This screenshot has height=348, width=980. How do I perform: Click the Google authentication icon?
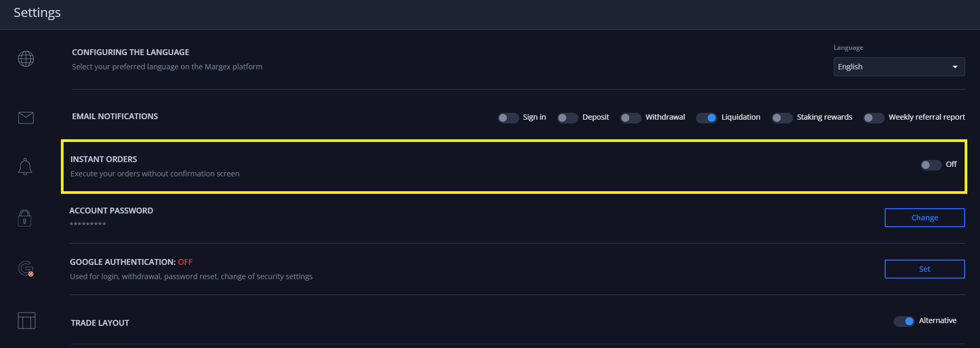click(26, 269)
